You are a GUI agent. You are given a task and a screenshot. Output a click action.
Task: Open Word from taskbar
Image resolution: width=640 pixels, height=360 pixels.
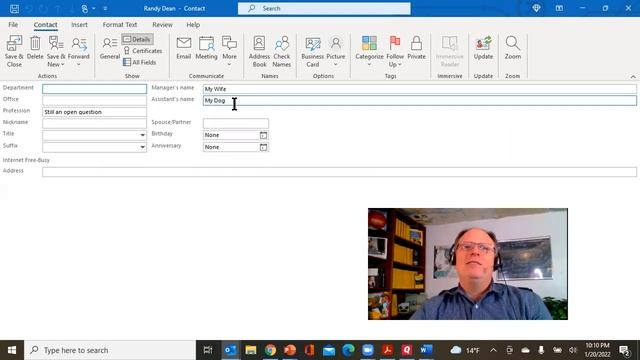(426, 350)
